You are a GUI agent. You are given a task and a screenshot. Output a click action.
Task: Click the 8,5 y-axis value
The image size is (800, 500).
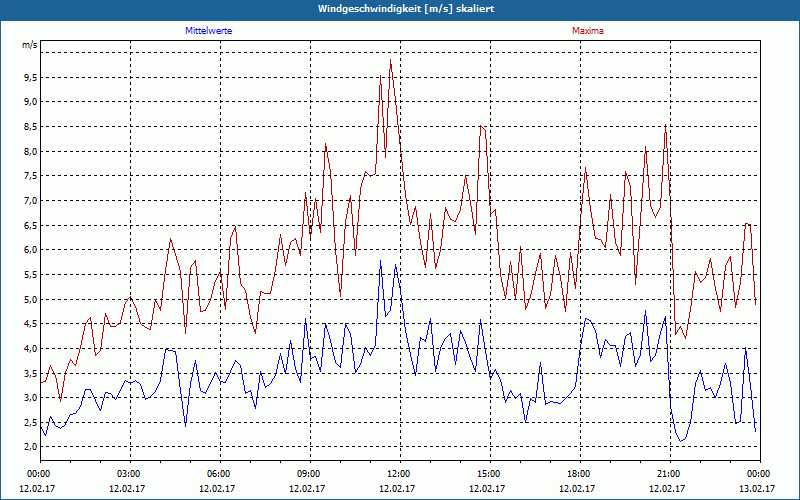[x=30, y=127]
